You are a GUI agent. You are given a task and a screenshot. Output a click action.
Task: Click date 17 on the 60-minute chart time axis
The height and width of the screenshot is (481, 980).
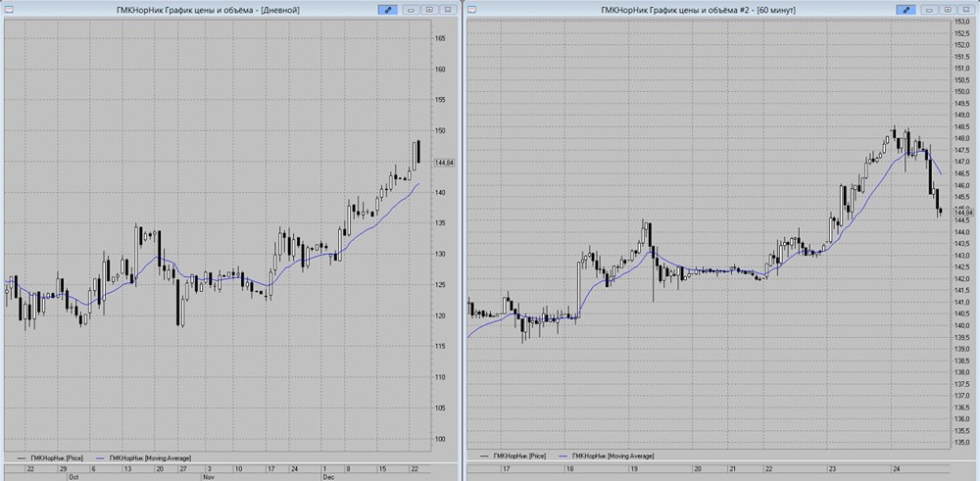coord(507,468)
